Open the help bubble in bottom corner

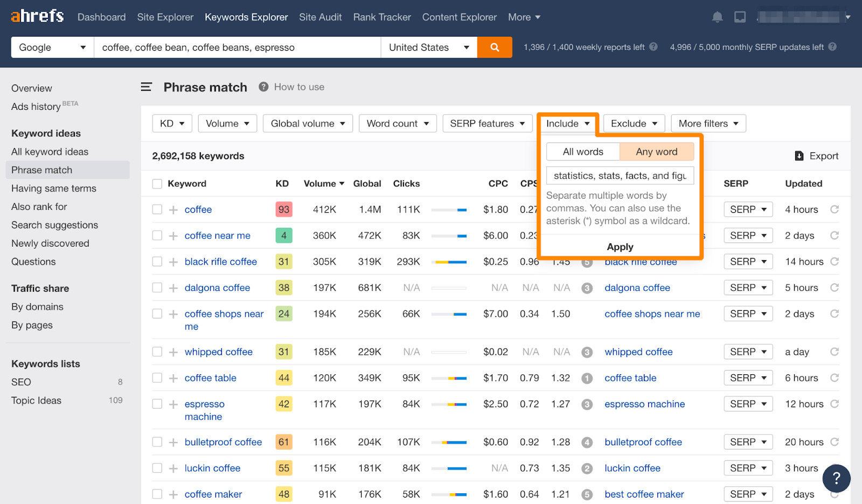836,478
